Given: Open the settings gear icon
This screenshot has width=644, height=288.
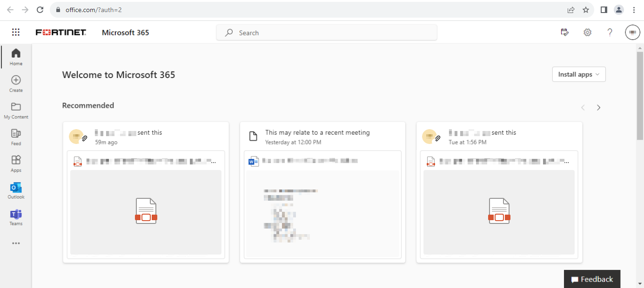Looking at the screenshot, I should [587, 33].
